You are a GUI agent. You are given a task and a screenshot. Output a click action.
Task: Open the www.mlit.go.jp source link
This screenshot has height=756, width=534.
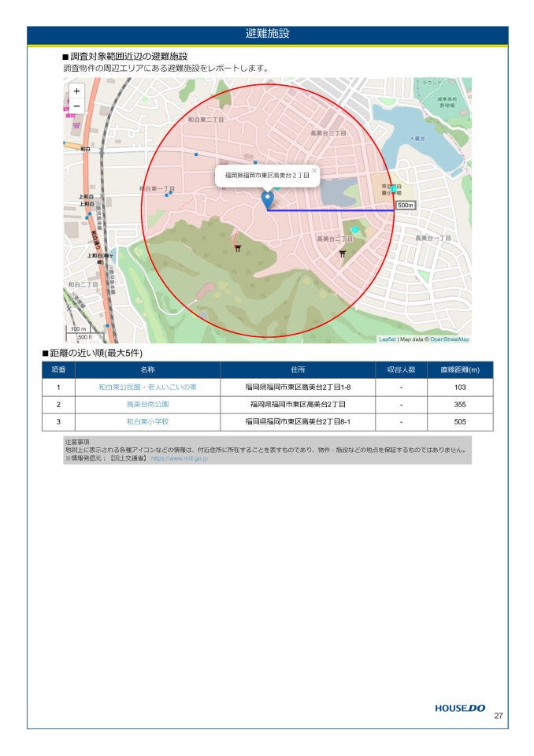[179, 458]
